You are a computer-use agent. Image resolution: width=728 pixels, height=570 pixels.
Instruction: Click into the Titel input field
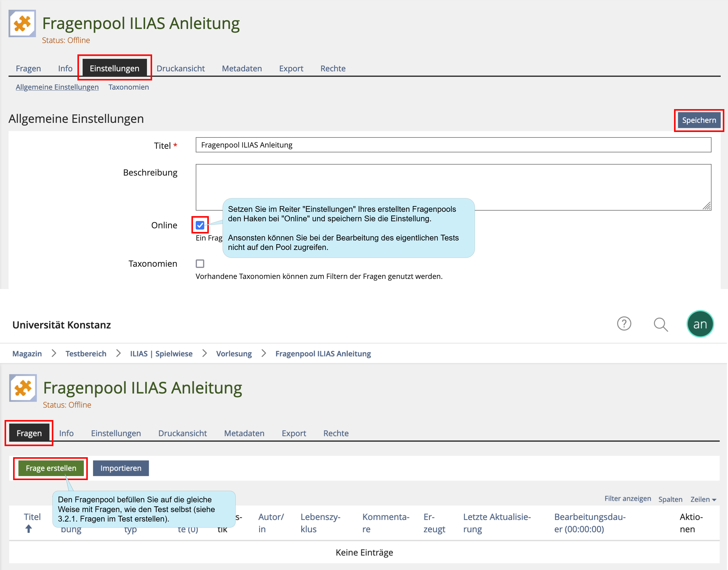pyautogui.click(x=453, y=145)
